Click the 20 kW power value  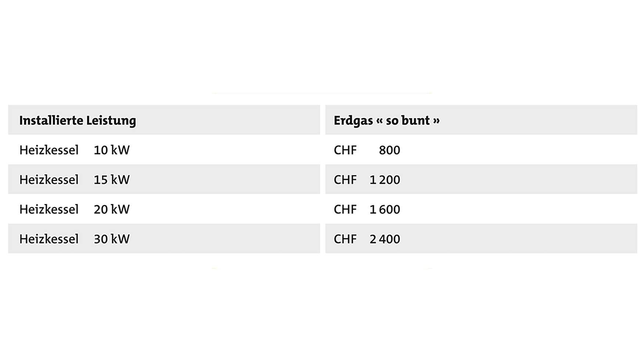click(x=112, y=209)
